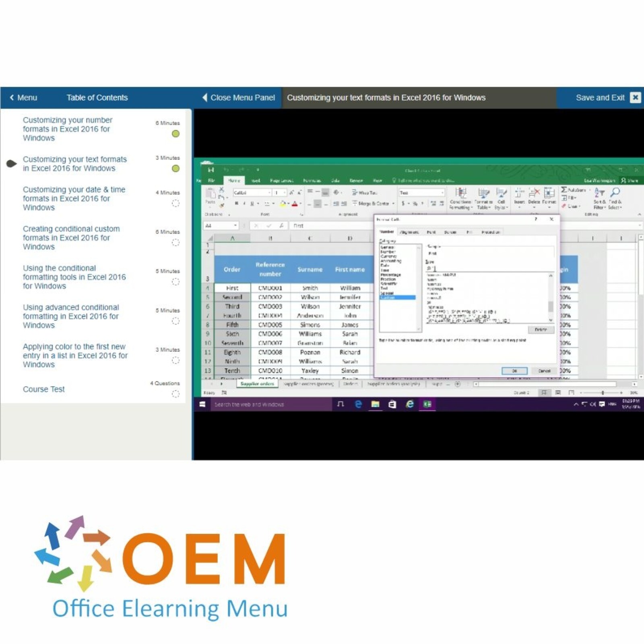Click Cancel in the Format Cells dialog
The height and width of the screenshot is (644, 644).
click(544, 371)
